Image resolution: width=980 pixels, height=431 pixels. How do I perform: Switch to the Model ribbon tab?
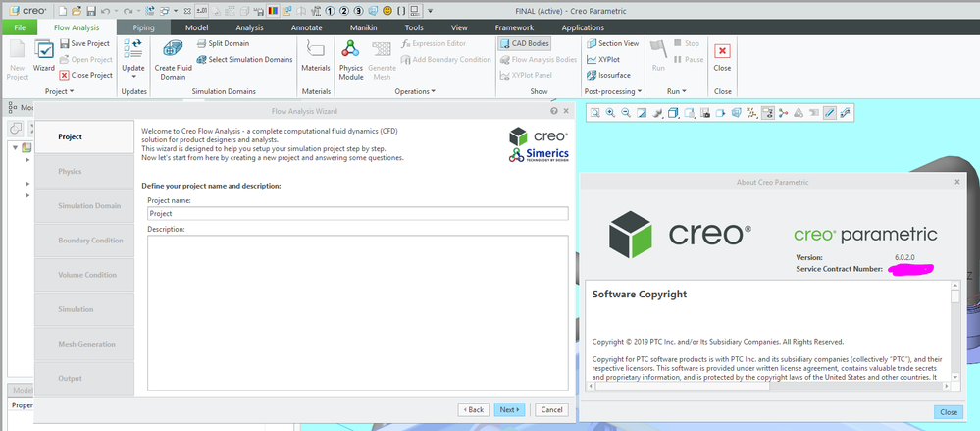point(196,27)
